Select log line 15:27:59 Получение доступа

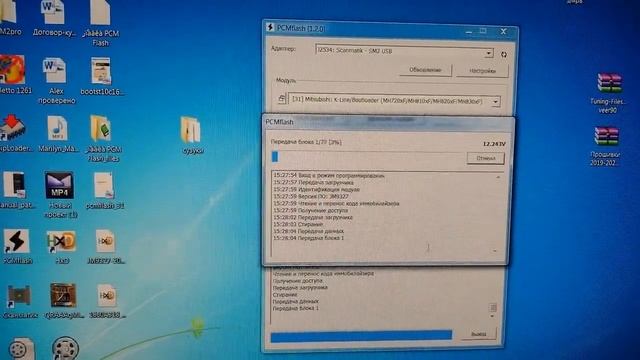(311, 210)
